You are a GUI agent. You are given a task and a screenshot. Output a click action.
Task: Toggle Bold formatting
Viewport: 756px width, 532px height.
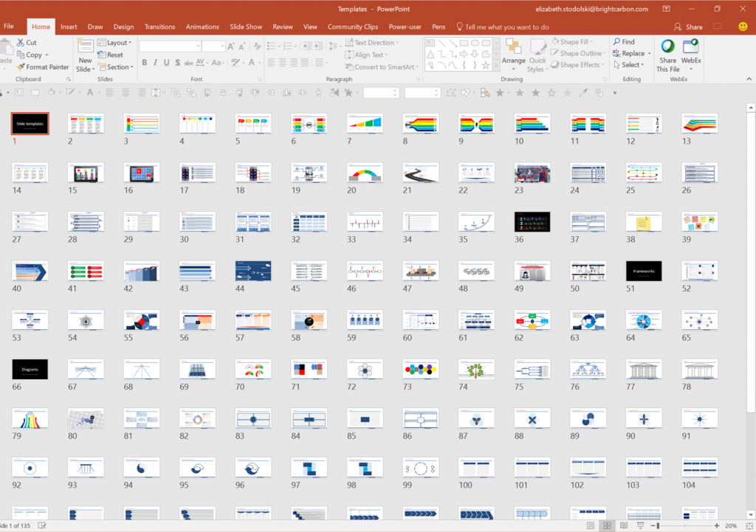[x=144, y=63]
